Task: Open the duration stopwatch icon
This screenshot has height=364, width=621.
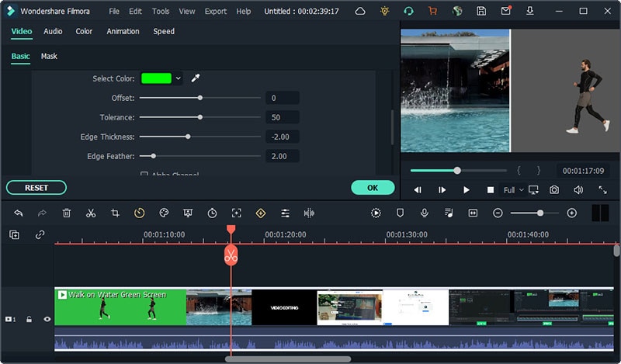Action: [212, 213]
